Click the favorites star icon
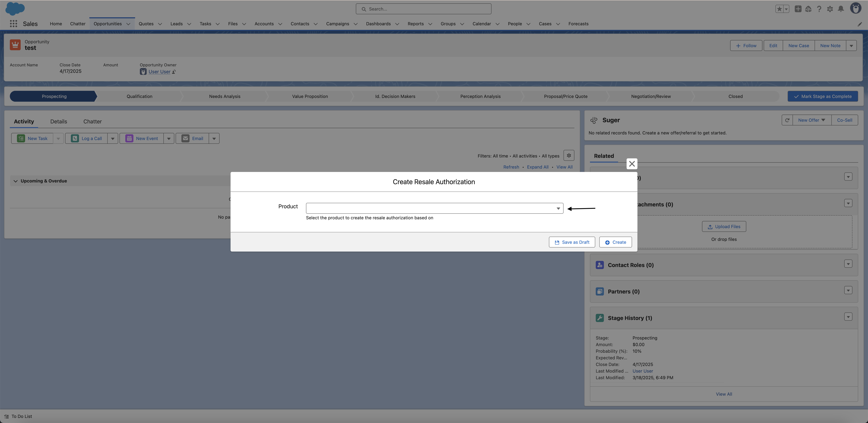The height and width of the screenshot is (423, 868). pyautogui.click(x=779, y=9)
